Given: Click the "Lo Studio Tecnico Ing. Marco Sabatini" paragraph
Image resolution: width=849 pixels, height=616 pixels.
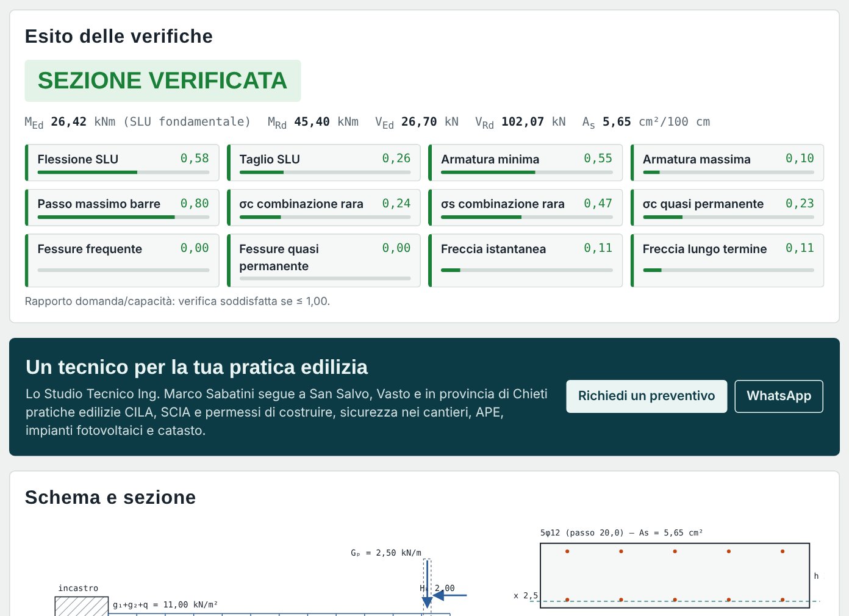Looking at the screenshot, I should click(287, 412).
